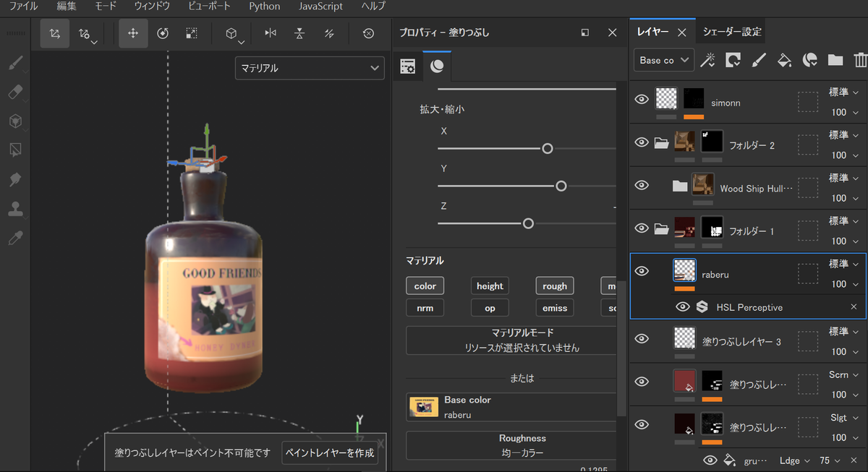This screenshot has width=868, height=472.
Task: Activate the translate gizmo toolbar button
Action: (133, 33)
